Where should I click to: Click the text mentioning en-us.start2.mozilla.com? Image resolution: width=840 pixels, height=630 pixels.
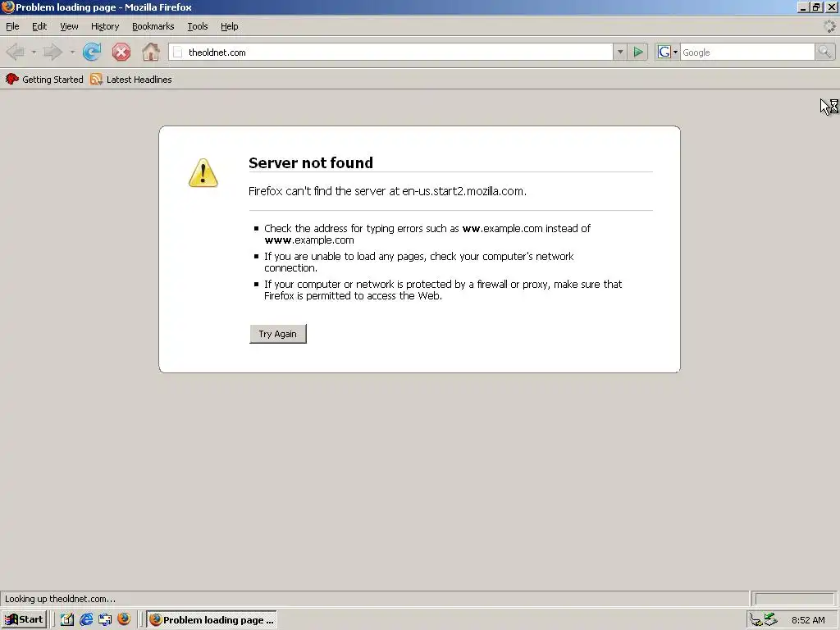pyautogui.click(x=387, y=191)
